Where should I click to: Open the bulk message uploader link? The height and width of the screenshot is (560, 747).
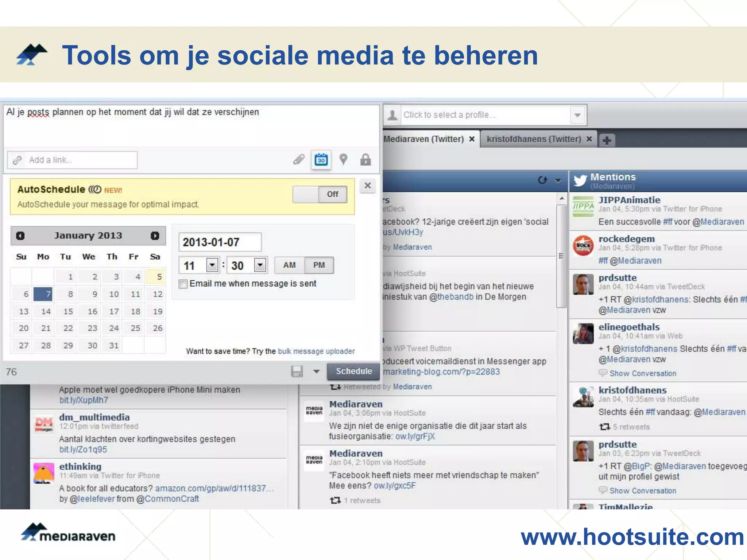[316, 351]
